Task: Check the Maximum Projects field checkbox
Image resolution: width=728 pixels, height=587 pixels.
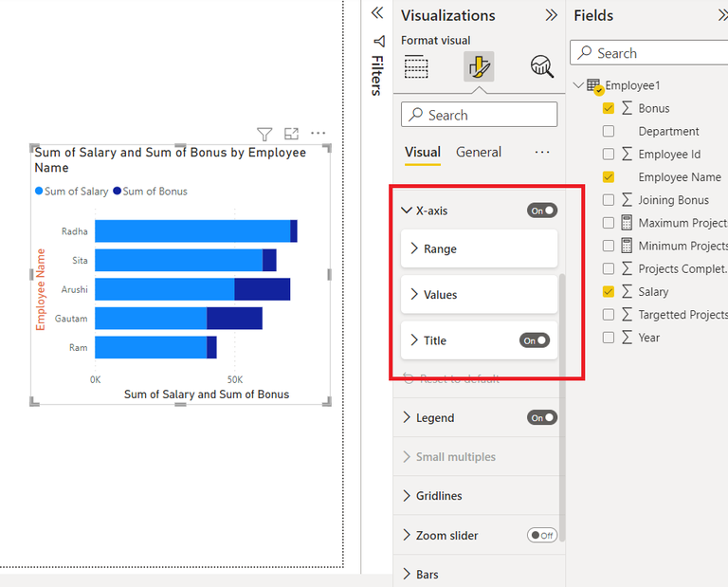Action: (609, 223)
